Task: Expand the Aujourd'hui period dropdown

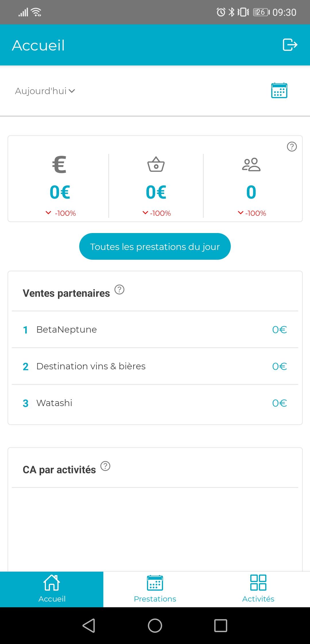Action: click(45, 91)
